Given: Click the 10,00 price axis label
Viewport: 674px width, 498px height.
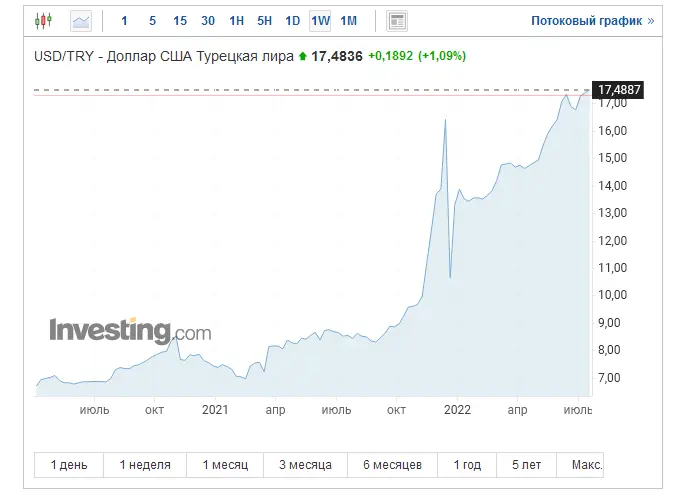Looking at the screenshot, I should pyautogui.click(x=613, y=295).
